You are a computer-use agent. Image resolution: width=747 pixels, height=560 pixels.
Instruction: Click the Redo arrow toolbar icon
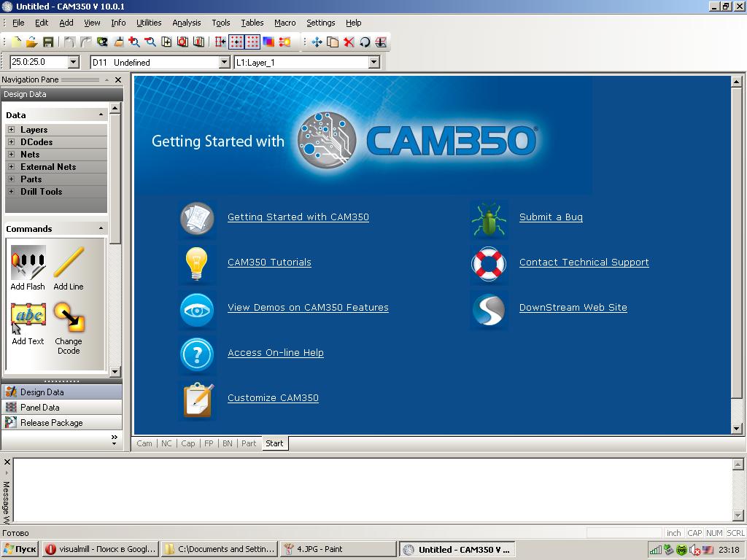(x=86, y=42)
